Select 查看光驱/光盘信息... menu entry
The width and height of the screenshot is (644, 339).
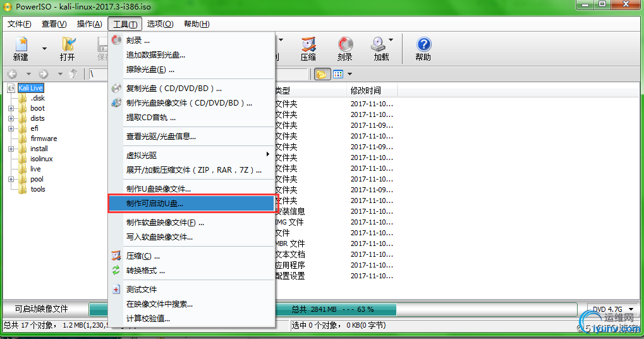(x=191, y=137)
